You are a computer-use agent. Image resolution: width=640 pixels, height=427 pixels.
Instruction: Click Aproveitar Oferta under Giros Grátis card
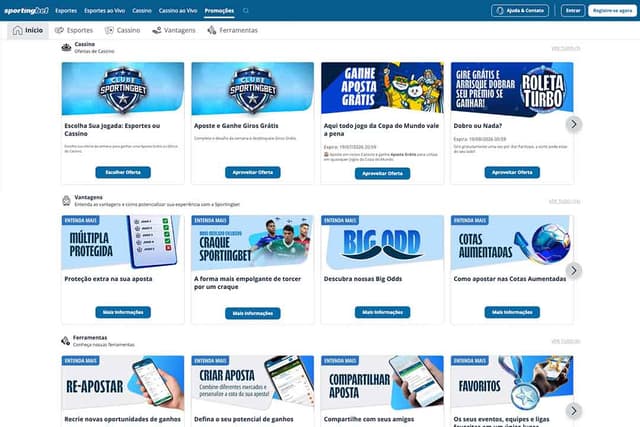(x=253, y=172)
